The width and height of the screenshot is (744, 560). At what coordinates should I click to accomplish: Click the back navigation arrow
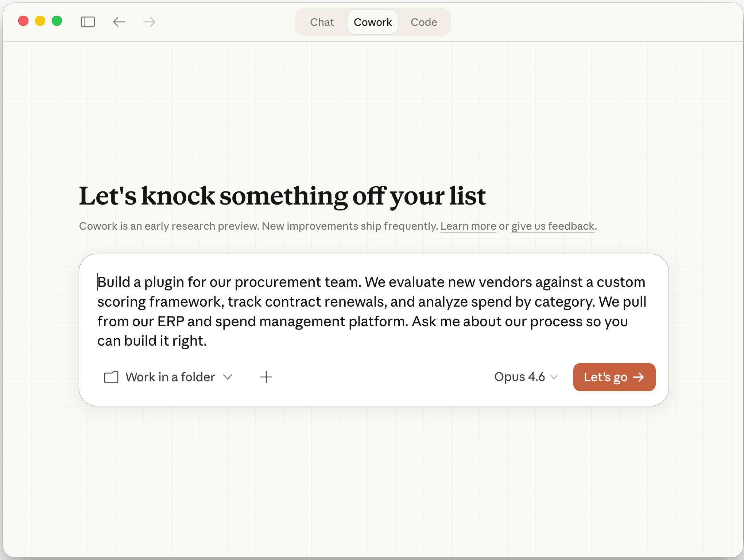tap(119, 22)
